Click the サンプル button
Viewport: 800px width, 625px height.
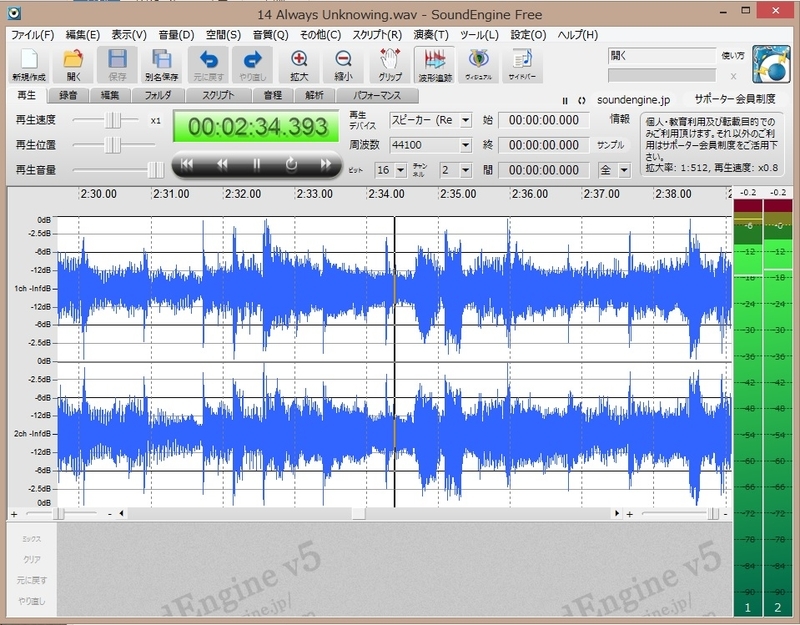pyautogui.click(x=611, y=145)
